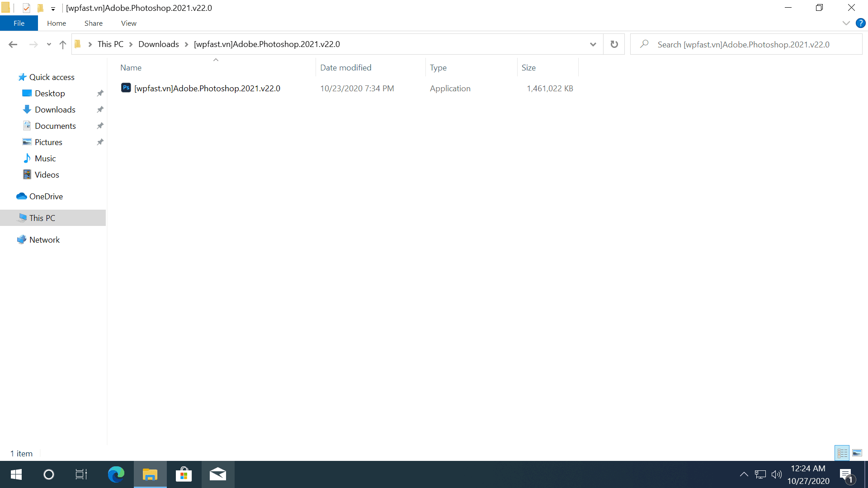The width and height of the screenshot is (868, 488).
Task: Expand the address bar history dropdown
Action: [x=593, y=44]
